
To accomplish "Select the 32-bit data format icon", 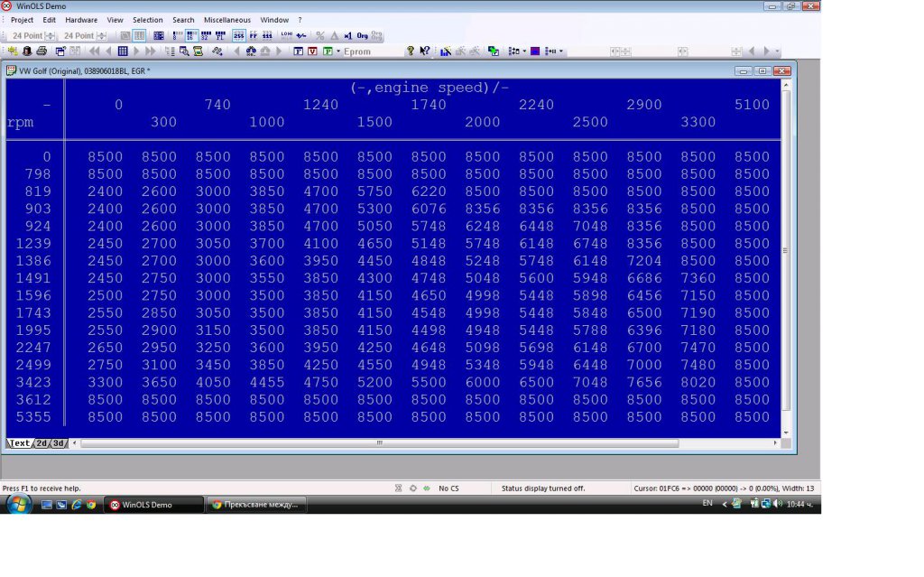I will [204, 36].
